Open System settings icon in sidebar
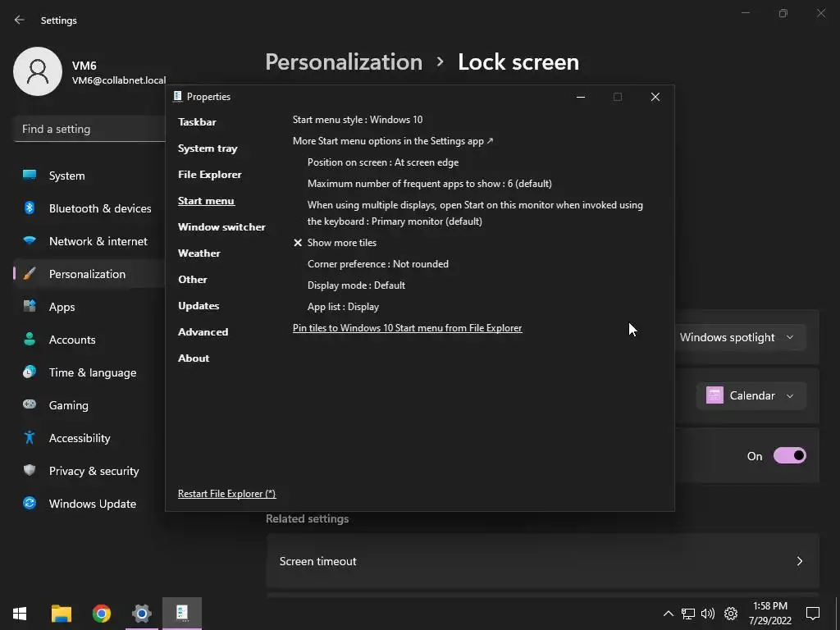Screen dimensions: 840x630 click(x=30, y=176)
